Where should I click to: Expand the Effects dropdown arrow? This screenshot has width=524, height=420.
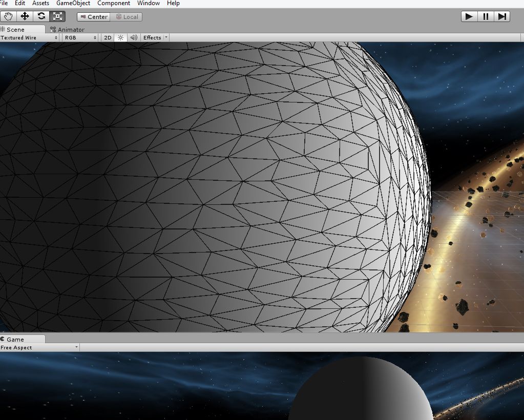click(166, 37)
